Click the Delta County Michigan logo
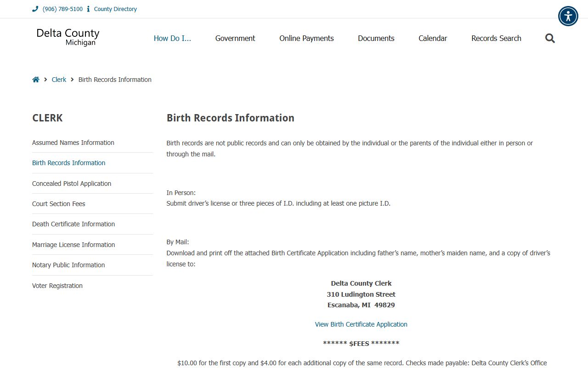The height and width of the screenshot is (368, 588). (68, 37)
